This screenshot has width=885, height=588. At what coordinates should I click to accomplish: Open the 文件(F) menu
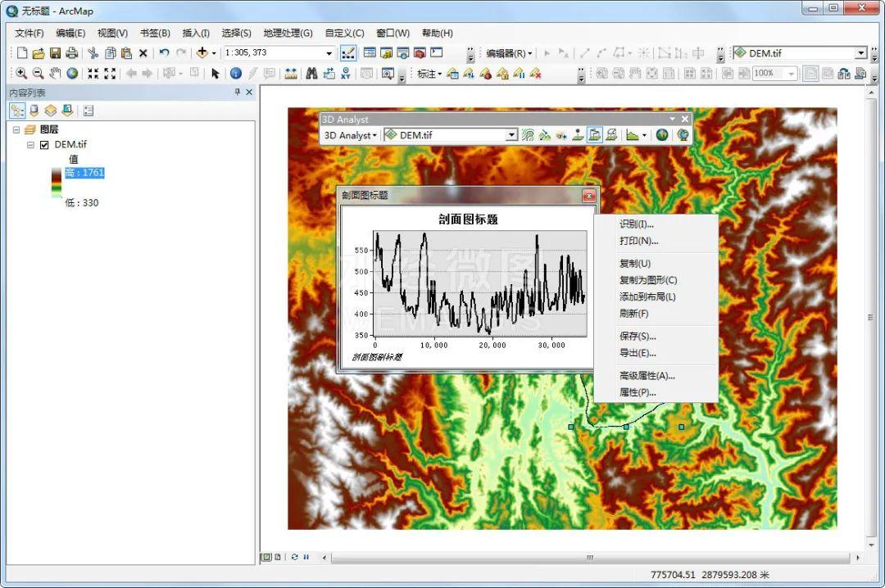coord(29,34)
